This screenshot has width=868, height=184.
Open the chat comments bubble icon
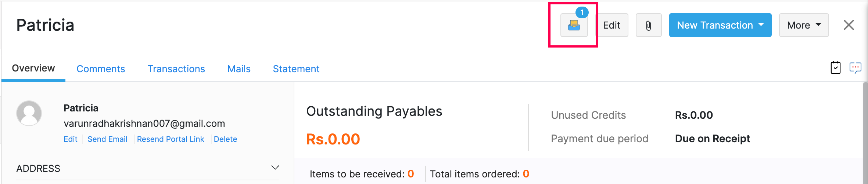(x=855, y=68)
